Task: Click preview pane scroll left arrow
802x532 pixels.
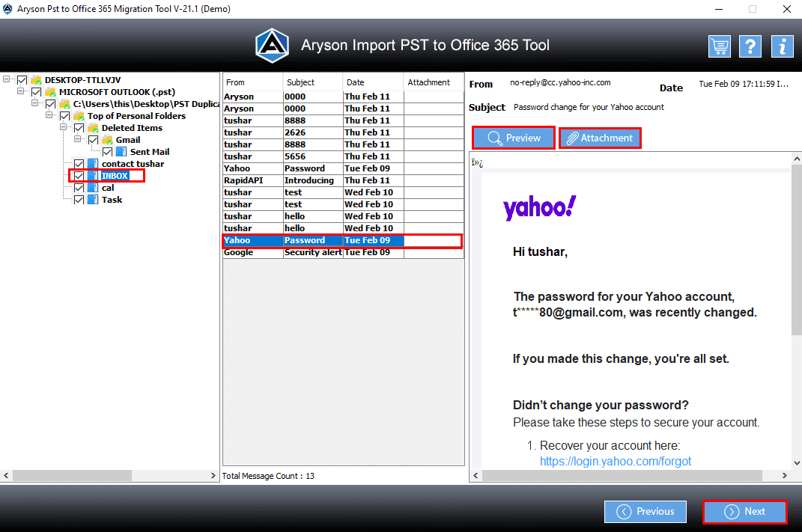Action: [476, 475]
